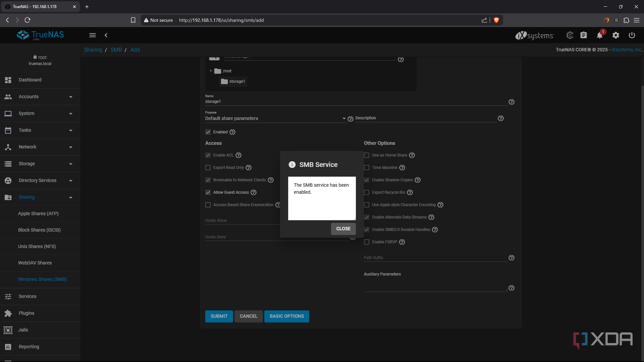Expand the Network menu

click(x=40, y=147)
